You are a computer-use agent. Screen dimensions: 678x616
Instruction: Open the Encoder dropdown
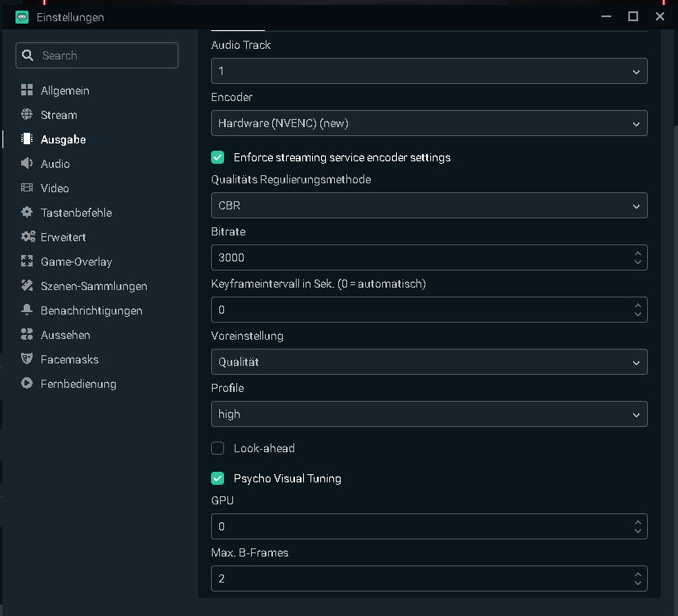pos(429,124)
